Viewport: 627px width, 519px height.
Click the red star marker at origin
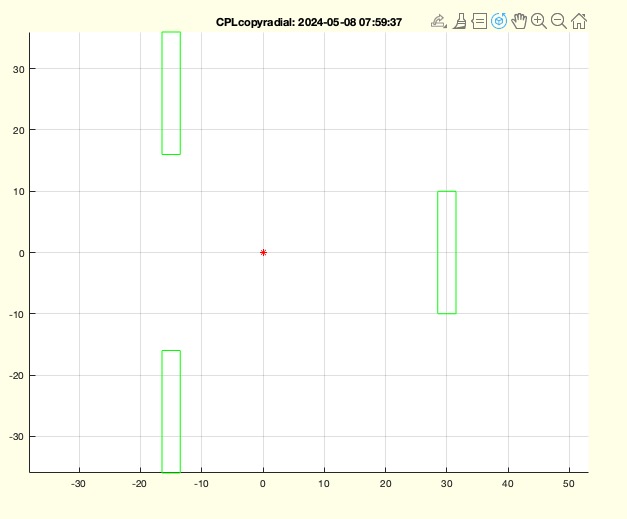pos(263,252)
